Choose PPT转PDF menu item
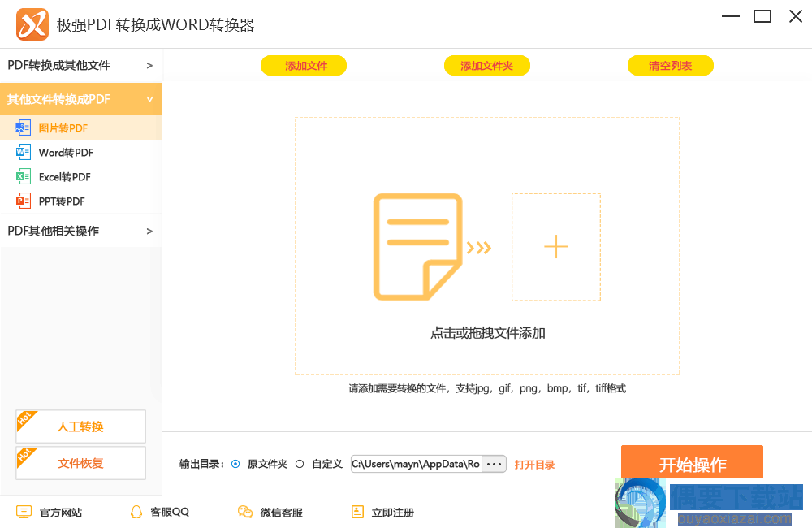 (x=80, y=201)
